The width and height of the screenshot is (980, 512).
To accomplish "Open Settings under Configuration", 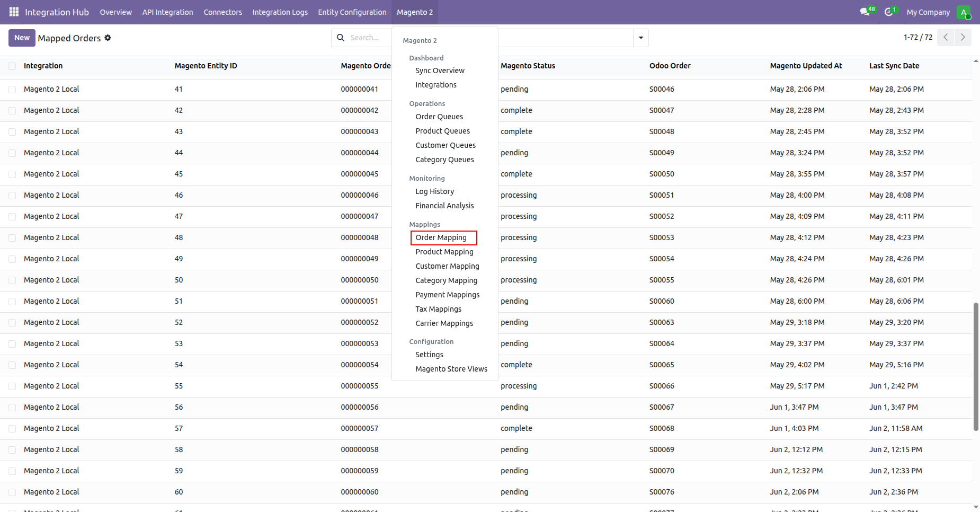I will (429, 355).
